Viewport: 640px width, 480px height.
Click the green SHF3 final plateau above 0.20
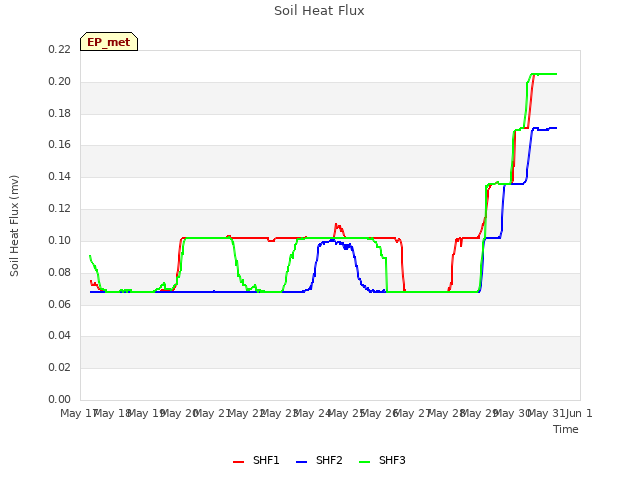pyautogui.click(x=544, y=74)
